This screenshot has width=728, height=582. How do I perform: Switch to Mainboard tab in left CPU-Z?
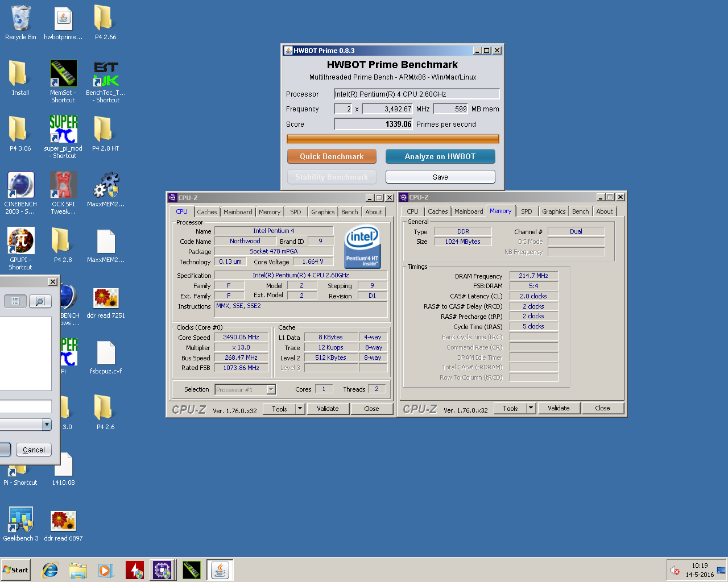(x=238, y=212)
